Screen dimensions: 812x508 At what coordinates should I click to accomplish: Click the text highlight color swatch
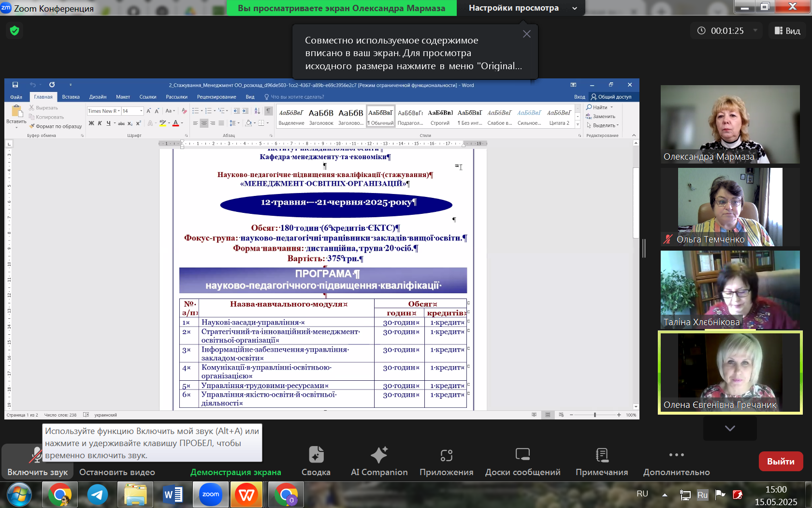162,123
